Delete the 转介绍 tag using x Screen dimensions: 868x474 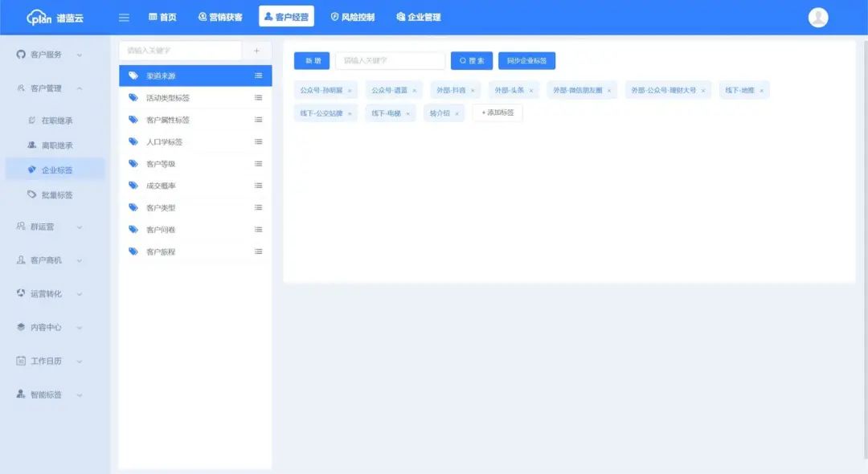click(x=457, y=114)
